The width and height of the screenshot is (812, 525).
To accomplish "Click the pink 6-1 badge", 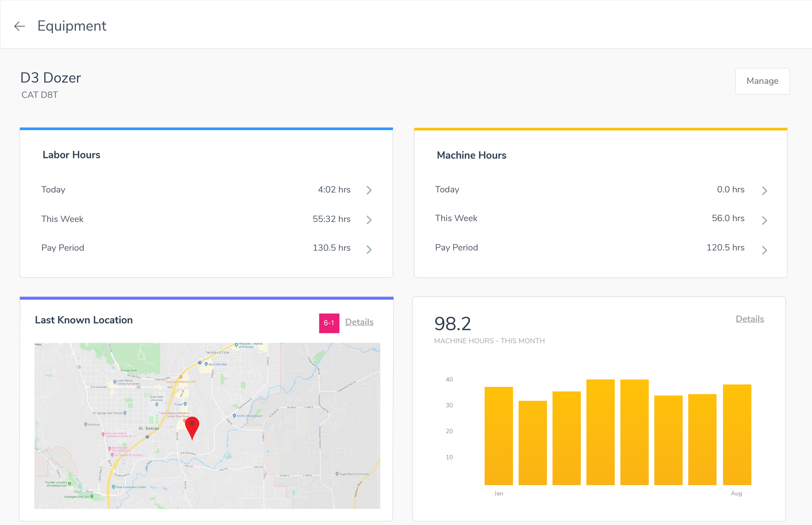I will click(329, 323).
